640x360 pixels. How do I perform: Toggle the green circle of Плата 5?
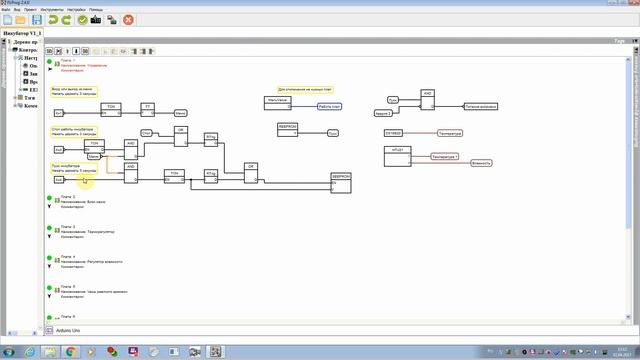(x=49, y=288)
